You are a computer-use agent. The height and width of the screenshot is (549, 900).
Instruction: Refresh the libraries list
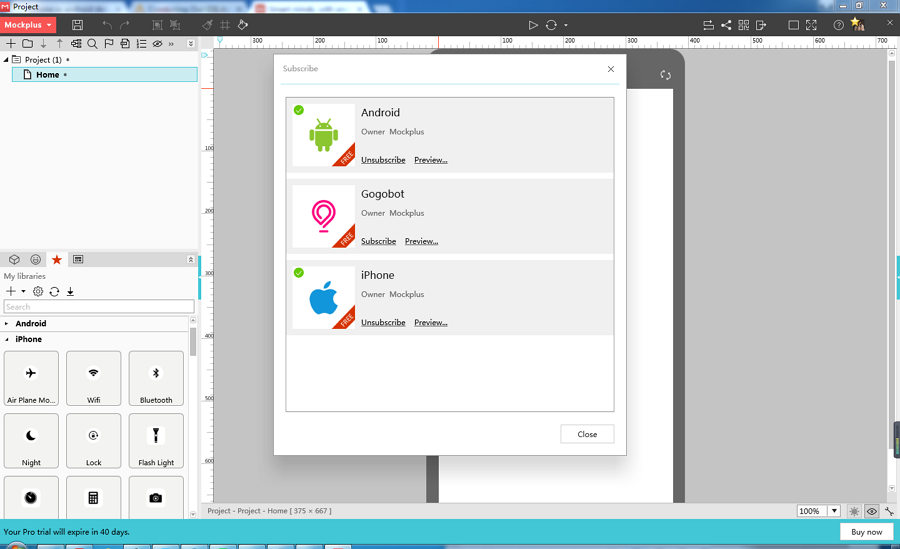point(54,291)
